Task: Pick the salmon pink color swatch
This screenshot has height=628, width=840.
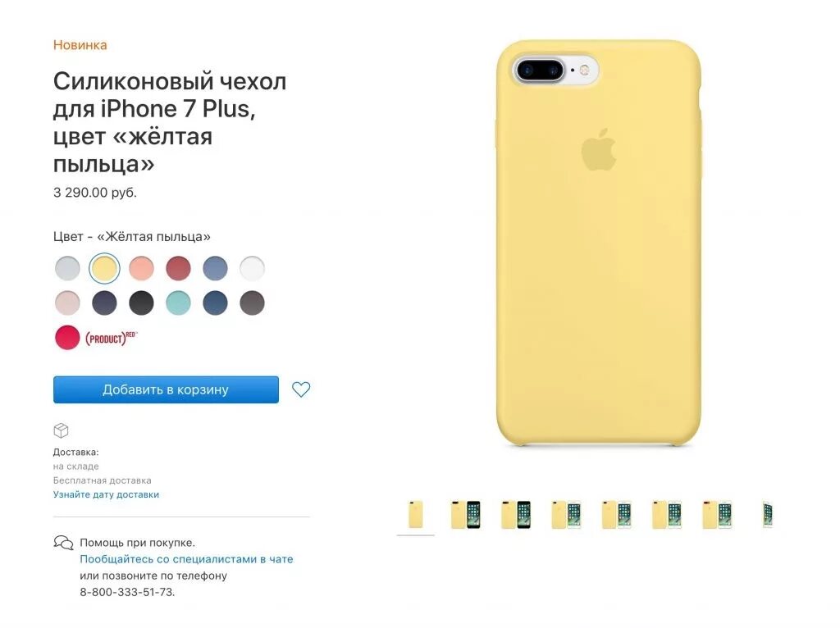Action: (x=141, y=268)
